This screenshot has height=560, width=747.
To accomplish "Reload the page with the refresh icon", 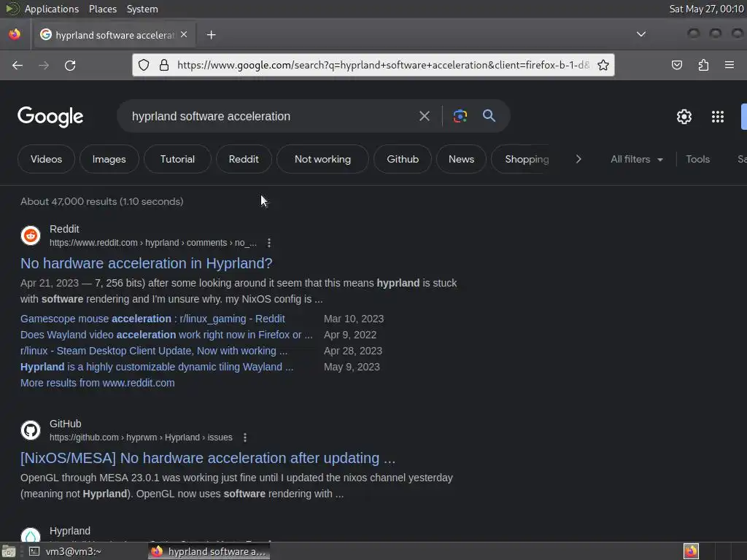I will pyautogui.click(x=70, y=65).
